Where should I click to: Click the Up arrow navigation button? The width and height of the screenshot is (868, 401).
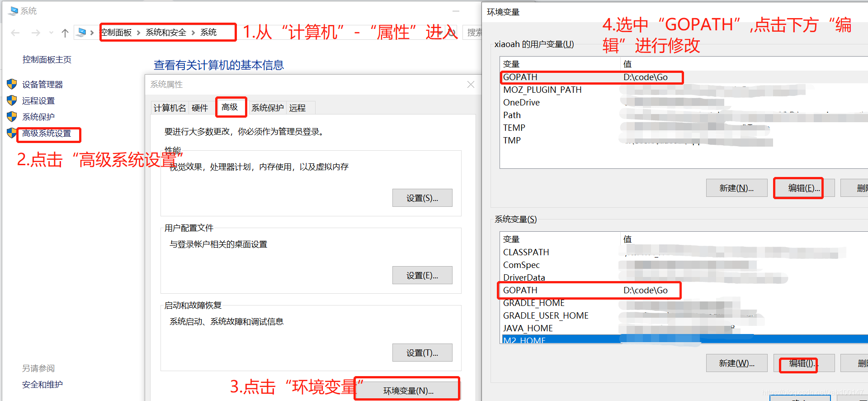[x=65, y=33]
